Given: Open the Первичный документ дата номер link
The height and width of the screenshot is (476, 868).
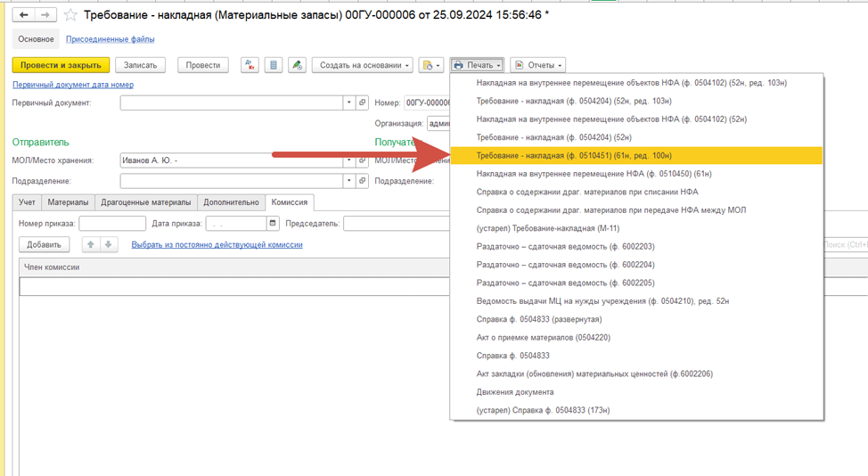Looking at the screenshot, I should click(x=73, y=85).
